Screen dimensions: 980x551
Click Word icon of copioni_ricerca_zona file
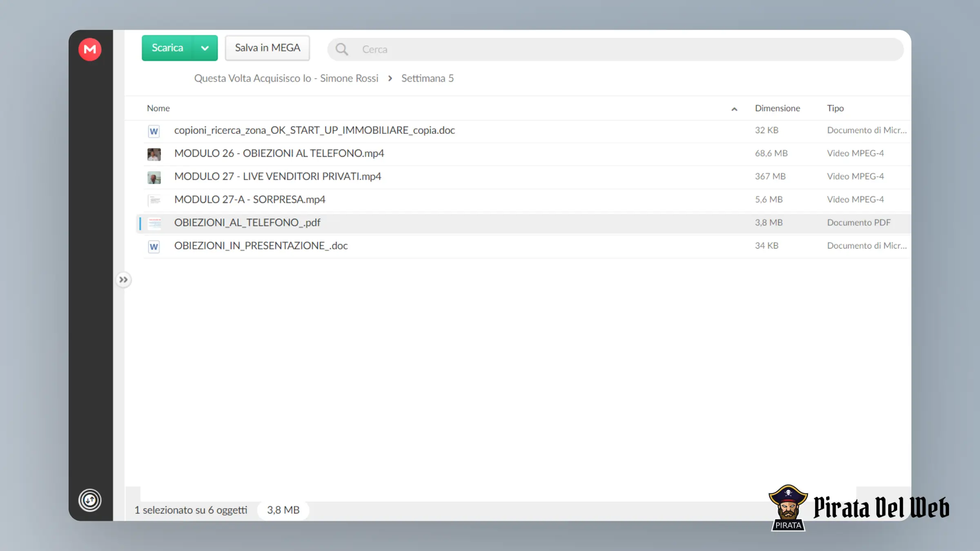[154, 131]
